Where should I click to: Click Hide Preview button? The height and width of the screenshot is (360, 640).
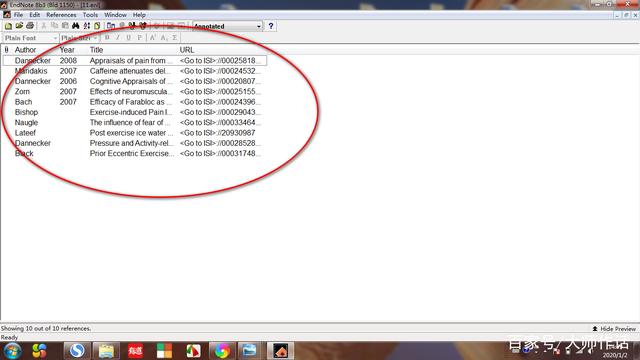click(x=614, y=329)
